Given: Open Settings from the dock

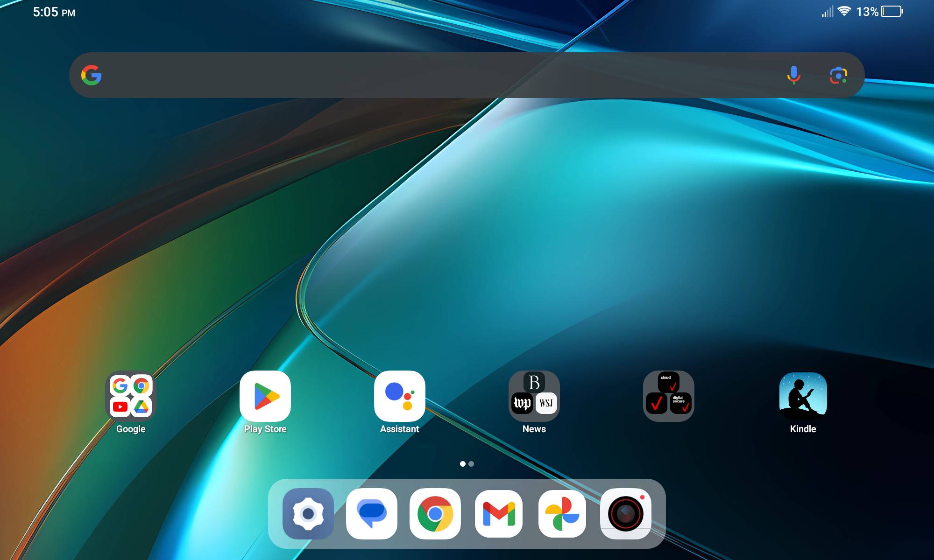Looking at the screenshot, I should 308,515.
